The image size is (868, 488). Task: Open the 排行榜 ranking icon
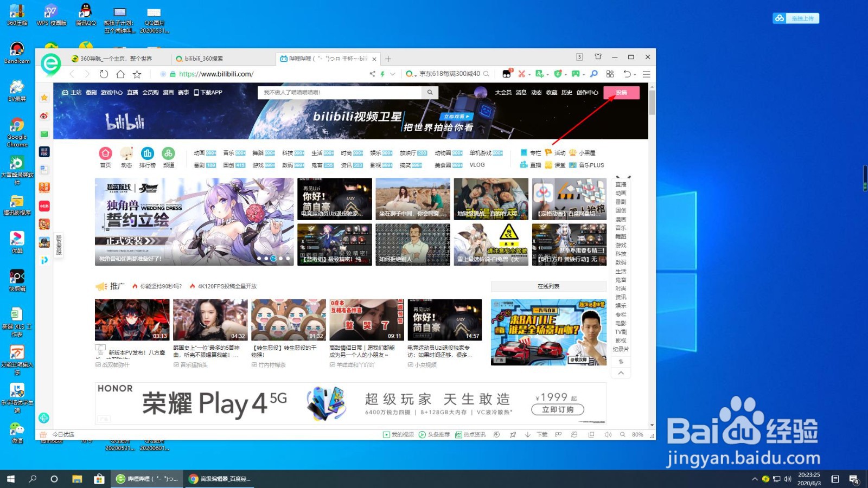147,153
